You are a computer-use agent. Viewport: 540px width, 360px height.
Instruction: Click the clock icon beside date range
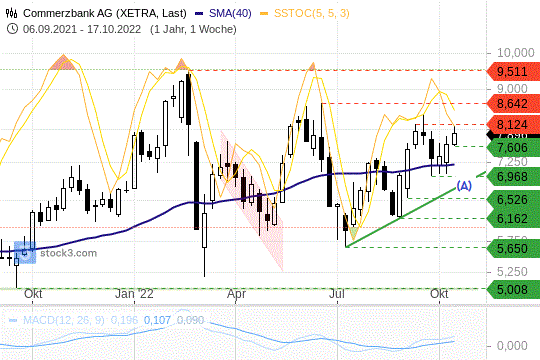click(12, 29)
